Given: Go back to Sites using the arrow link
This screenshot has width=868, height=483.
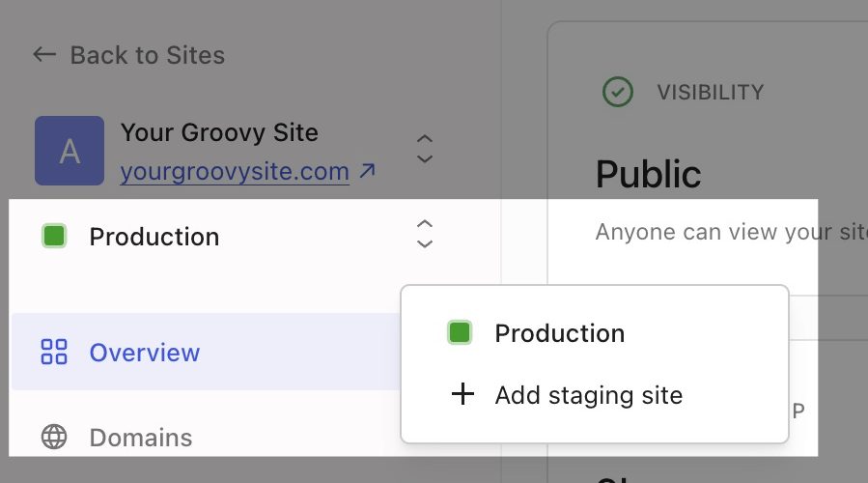Looking at the screenshot, I should [x=128, y=55].
